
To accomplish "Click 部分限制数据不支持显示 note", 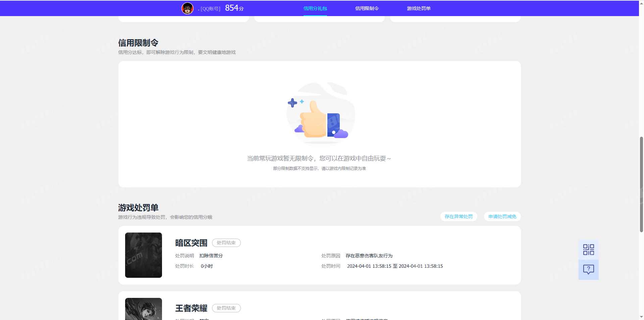I will (x=319, y=168).
